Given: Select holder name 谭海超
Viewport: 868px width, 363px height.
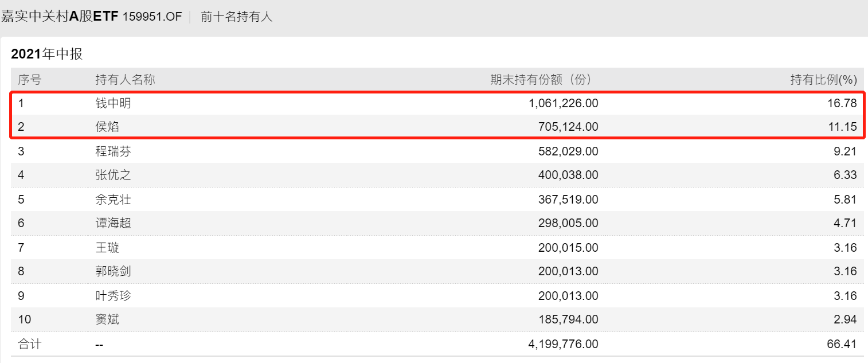Looking at the screenshot, I should point(114,223).
